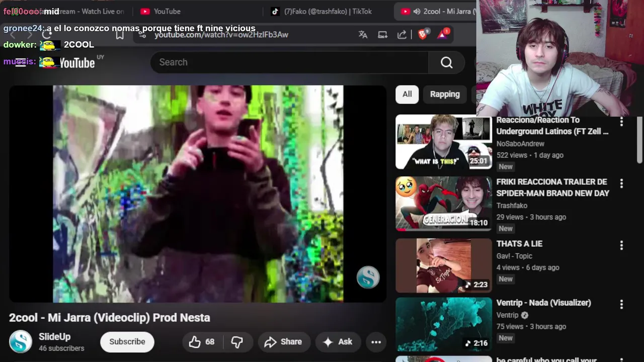Viewport: 644px width, 362px height.
Task: Open options menu for THATS A LIE video
Action: coord(621,245)
